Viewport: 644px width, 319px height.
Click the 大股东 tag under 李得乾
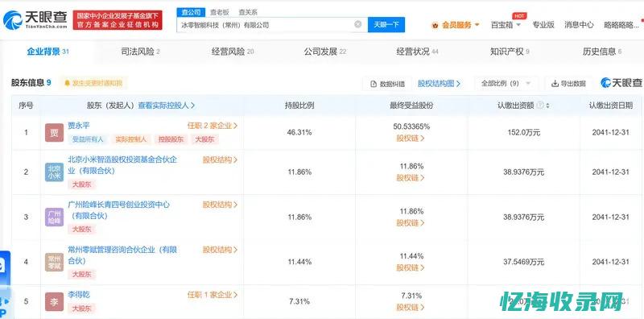(x=82, y=309)
